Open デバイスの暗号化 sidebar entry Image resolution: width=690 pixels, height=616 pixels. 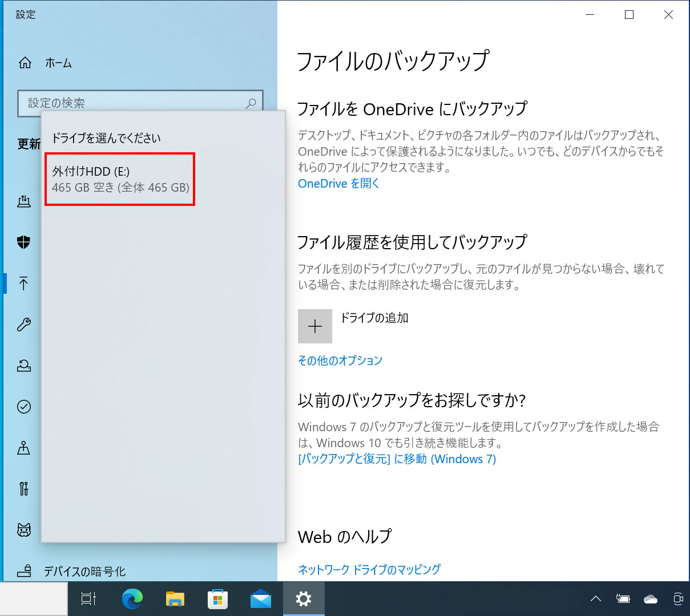click(x=84, y=571)
